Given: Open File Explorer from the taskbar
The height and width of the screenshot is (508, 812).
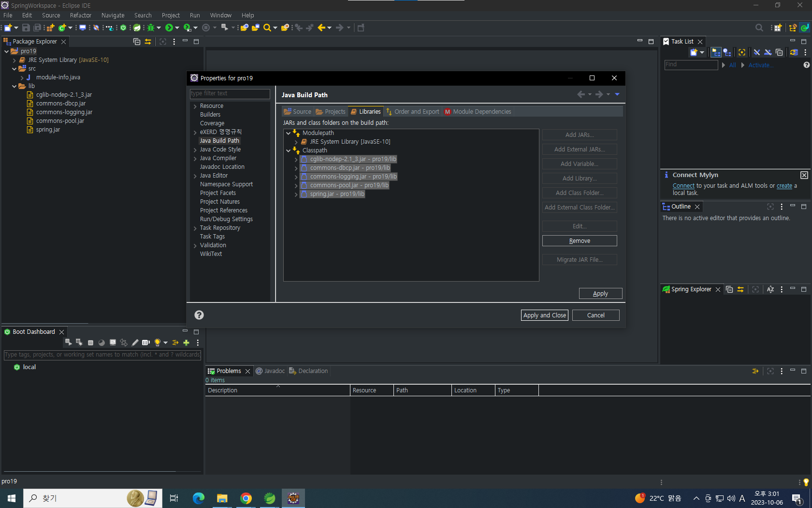Looking at the screenshot, I should [222, 498].
